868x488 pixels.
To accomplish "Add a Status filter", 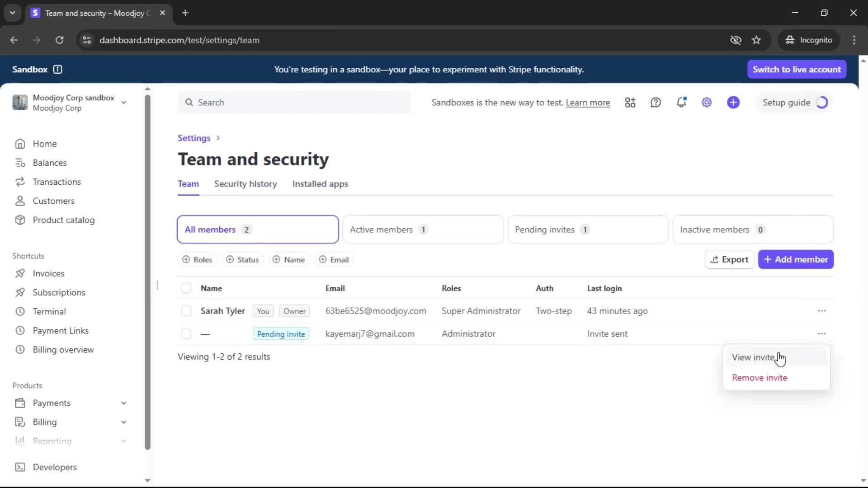I will (x=242, y=260).
